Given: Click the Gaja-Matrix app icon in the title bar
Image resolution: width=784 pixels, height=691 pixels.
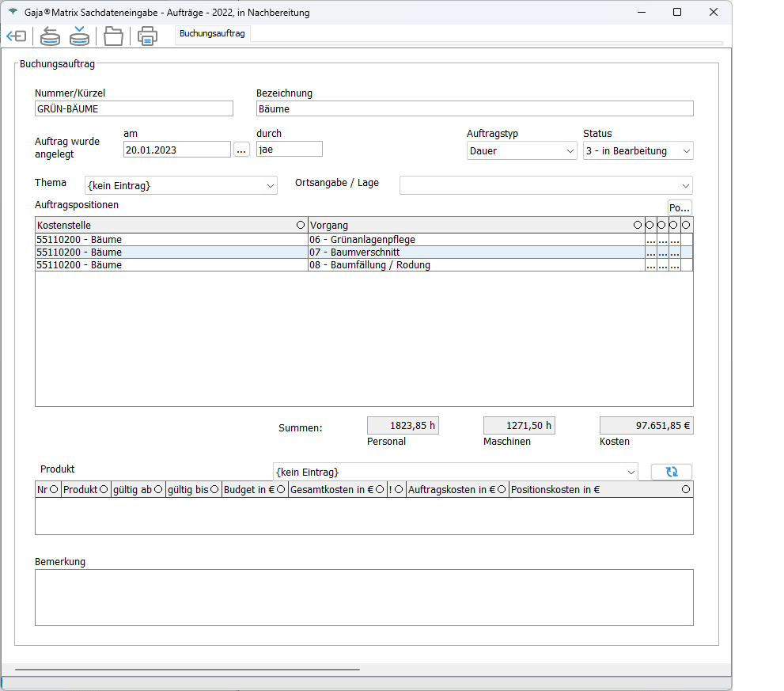Looking at the screenshot, I should 13,13.
